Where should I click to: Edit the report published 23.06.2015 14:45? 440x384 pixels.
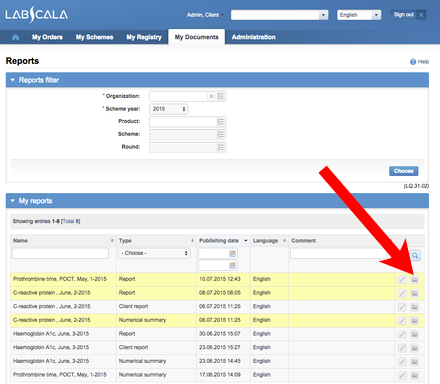tap(402, 362)
